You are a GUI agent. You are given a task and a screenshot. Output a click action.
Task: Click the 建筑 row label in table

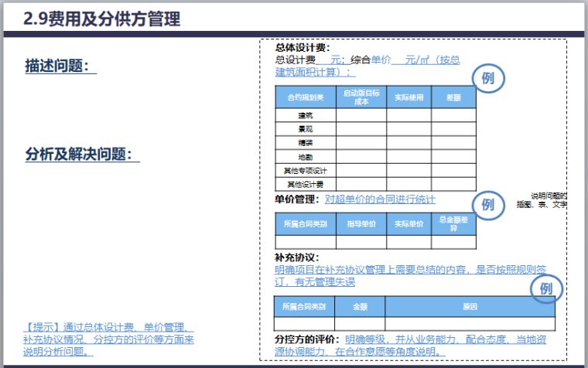(306, 115)
